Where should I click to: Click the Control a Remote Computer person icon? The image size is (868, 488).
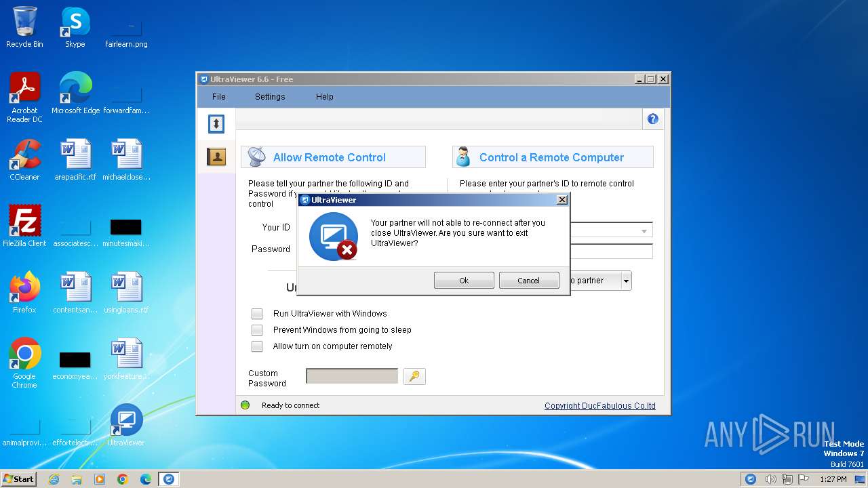pos(463,157)
